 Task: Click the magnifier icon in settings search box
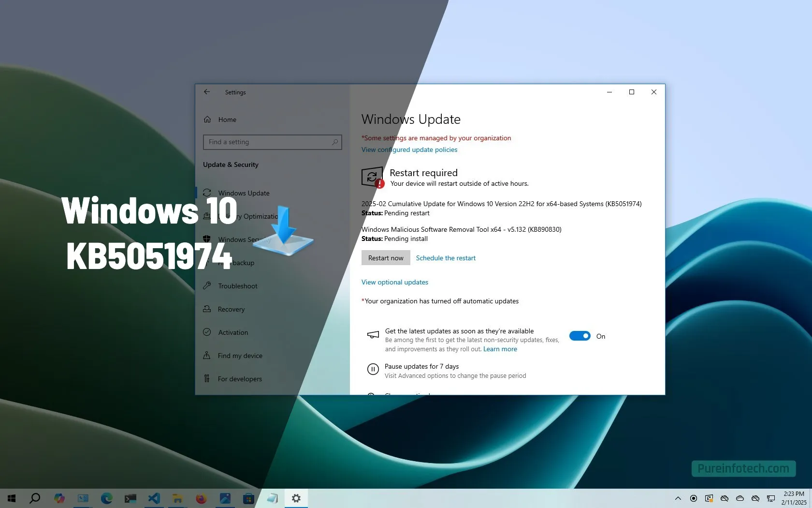pos(334,142)
